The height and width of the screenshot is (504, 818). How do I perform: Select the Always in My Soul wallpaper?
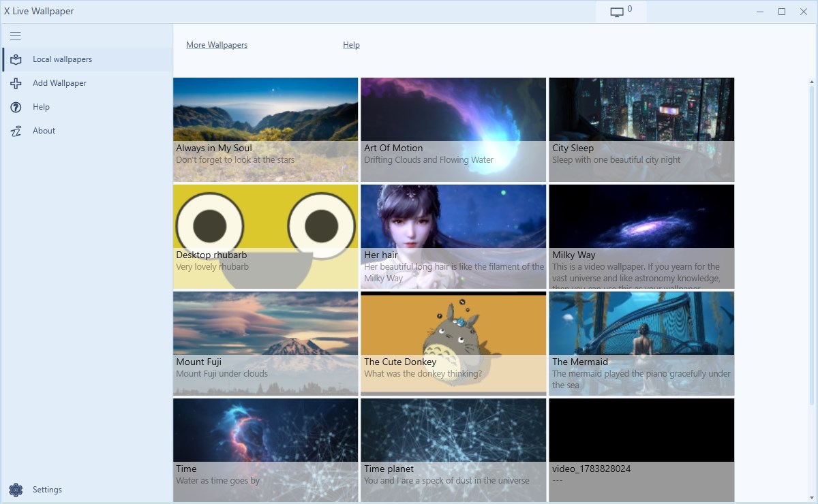coord(265,129)
